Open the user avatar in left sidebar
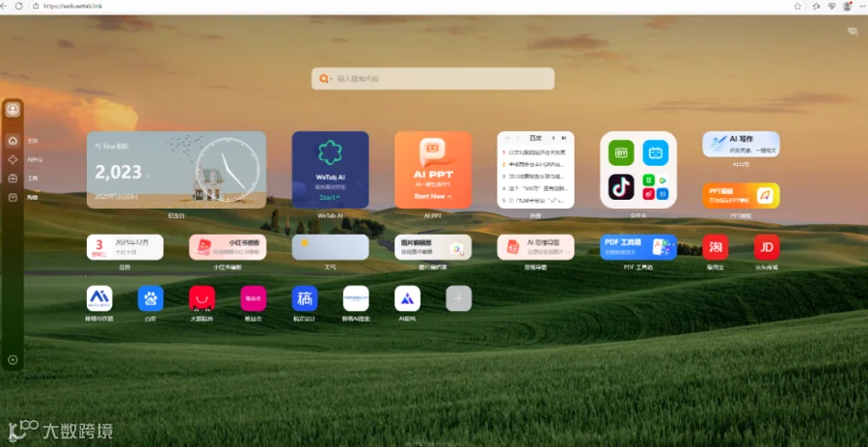This screenshot has height=447, width=868. click(x=13, y=109)
